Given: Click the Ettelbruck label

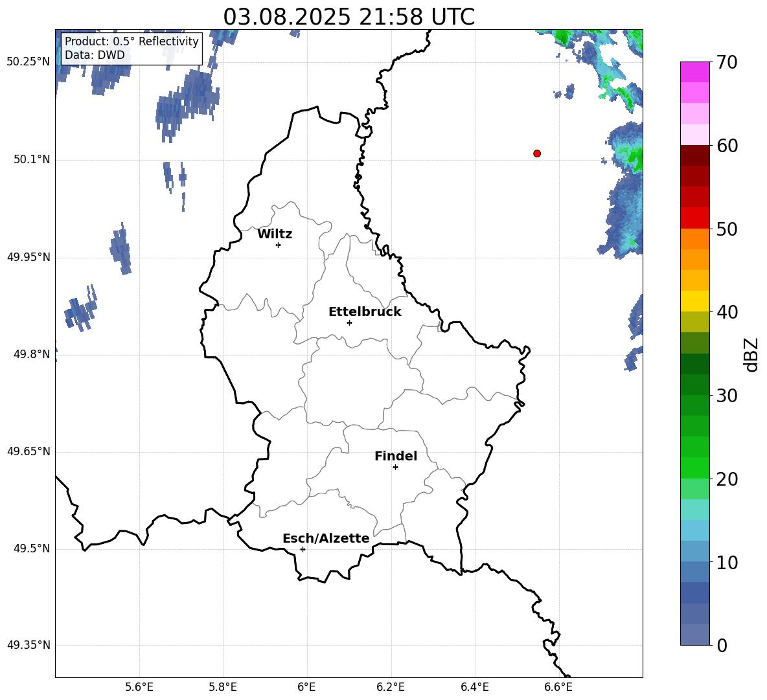Looking at the screenshot, I should [365, 312].
